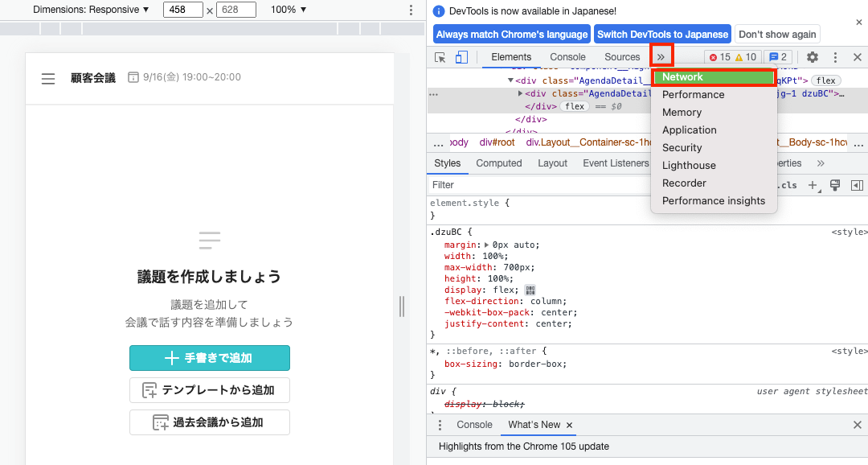Close the DevTools panel
Viewport: 868px width, 465px height.
858,57
